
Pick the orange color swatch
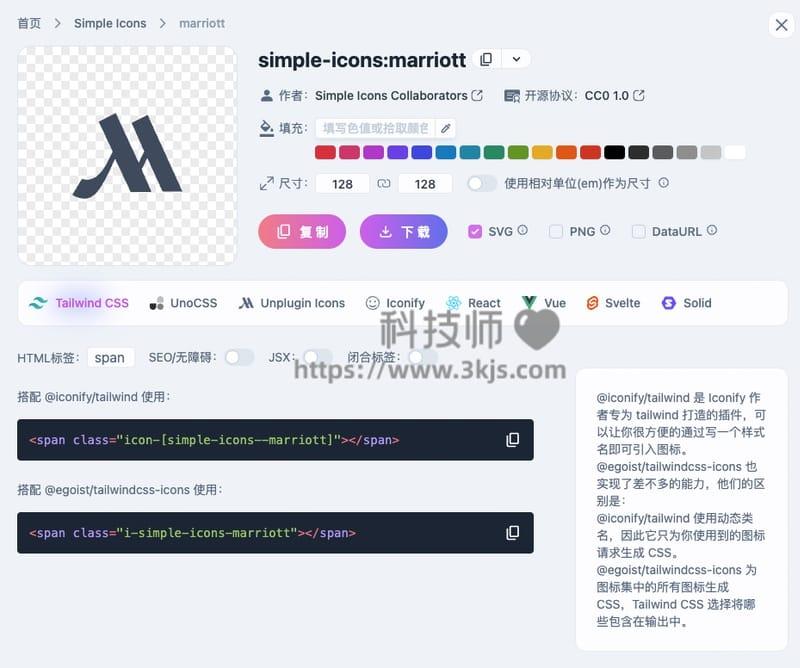click(x=566, y=152)
